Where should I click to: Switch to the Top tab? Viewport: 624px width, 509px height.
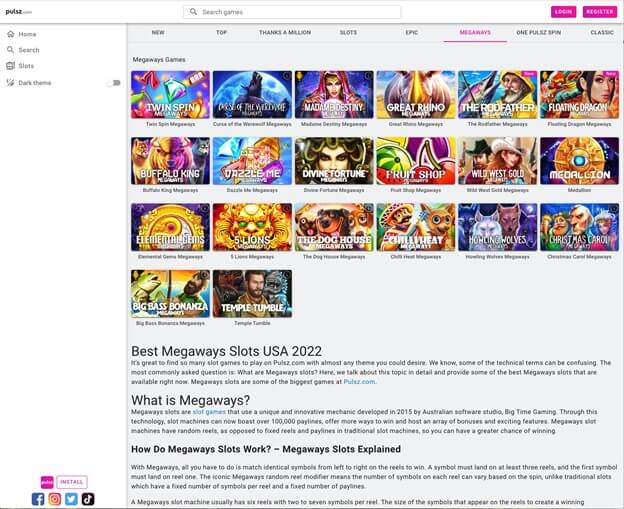(x=221, y=33)
